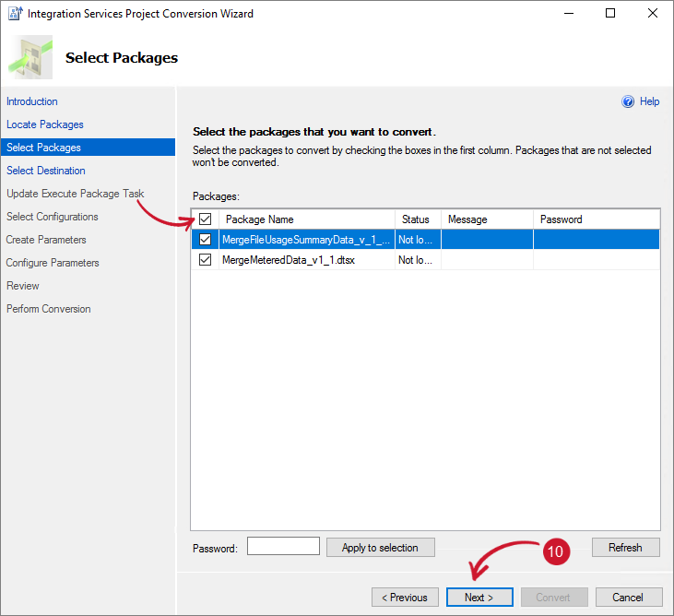Click Status cell of MergeFileUsageSummaryData row
Viewport: 674px width, 616px height.
418,240
